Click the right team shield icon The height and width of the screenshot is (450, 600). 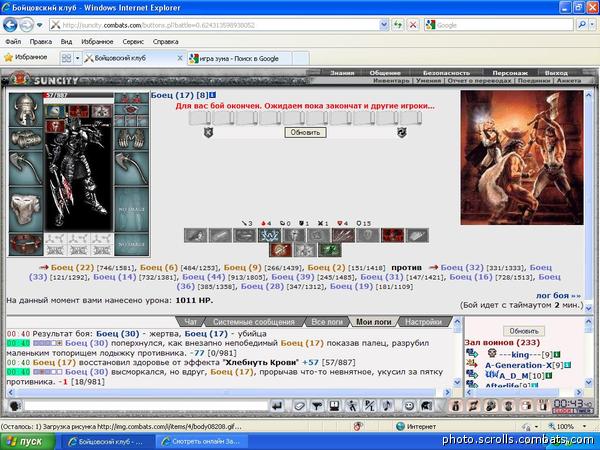[402, 132]
